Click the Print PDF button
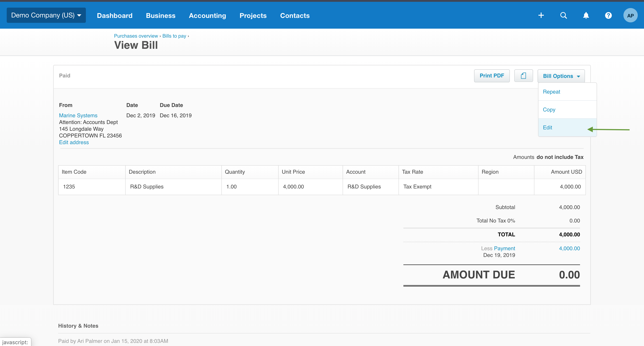This screenshot has width=644, height=346. [x=491, y=76]
